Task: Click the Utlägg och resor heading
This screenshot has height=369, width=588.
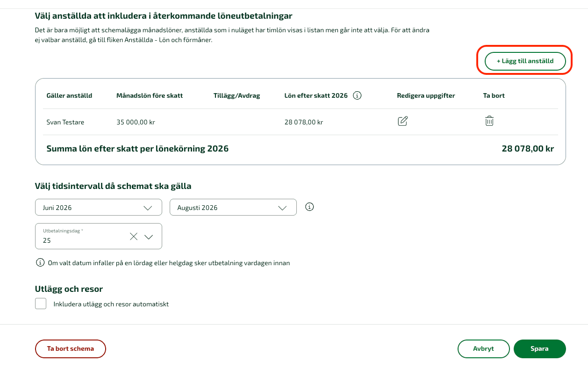Action: click(x=69, y=289)
